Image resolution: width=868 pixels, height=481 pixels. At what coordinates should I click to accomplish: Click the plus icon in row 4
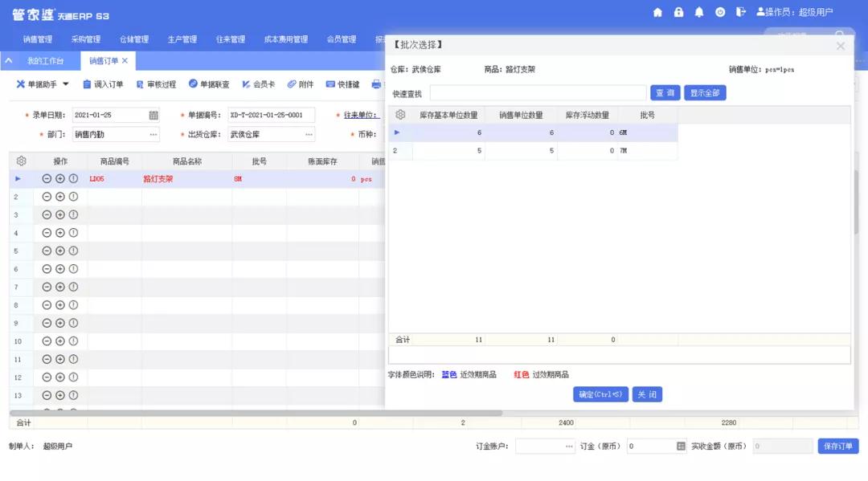tap(60, 233)
